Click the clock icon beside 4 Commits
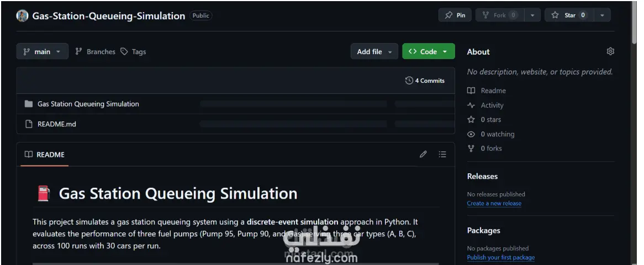 coord(409,81)
